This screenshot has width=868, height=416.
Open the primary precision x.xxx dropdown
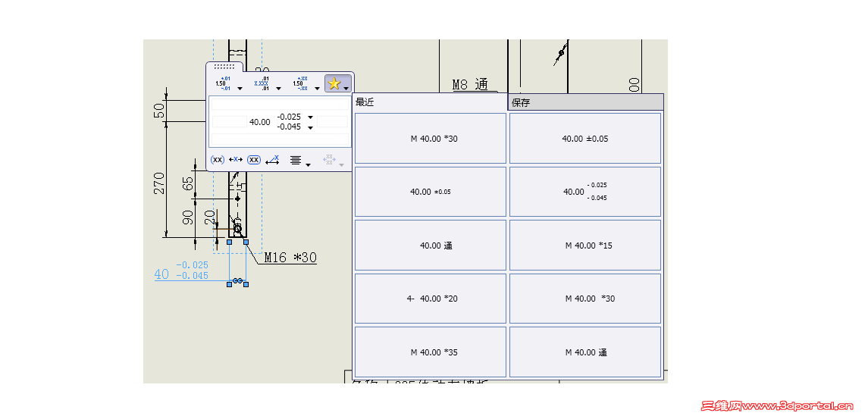278,88
